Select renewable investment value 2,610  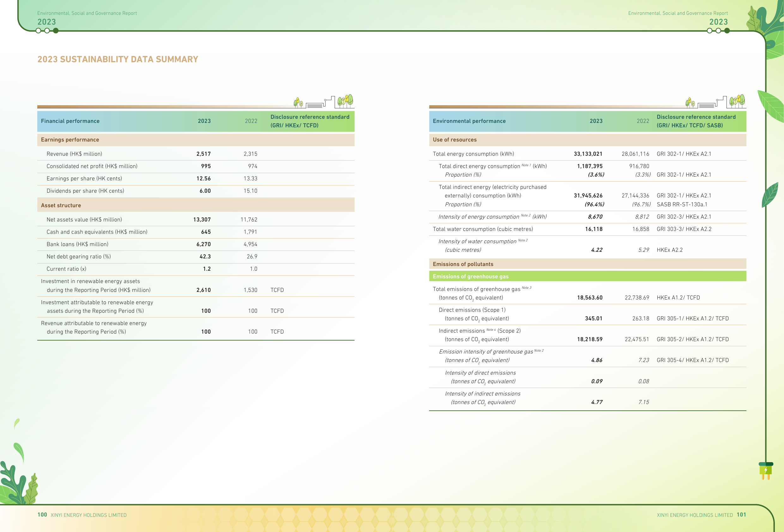click(204, 290)
